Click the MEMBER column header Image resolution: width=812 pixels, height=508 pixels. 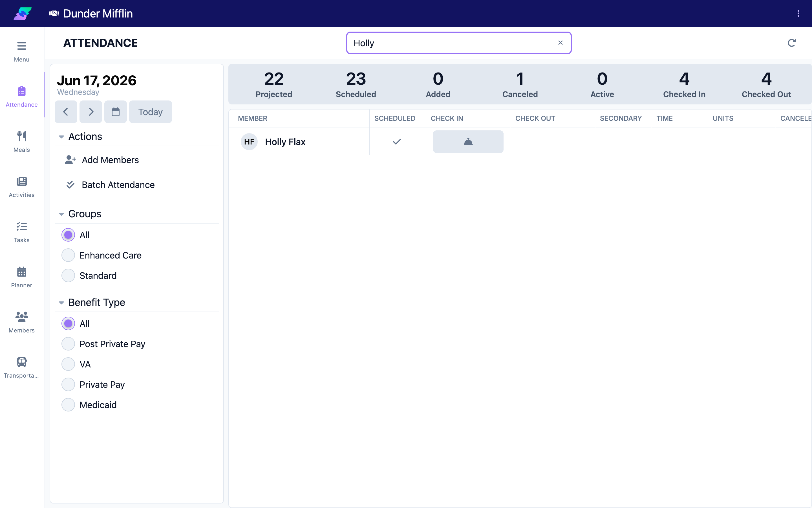click(253, 118)
